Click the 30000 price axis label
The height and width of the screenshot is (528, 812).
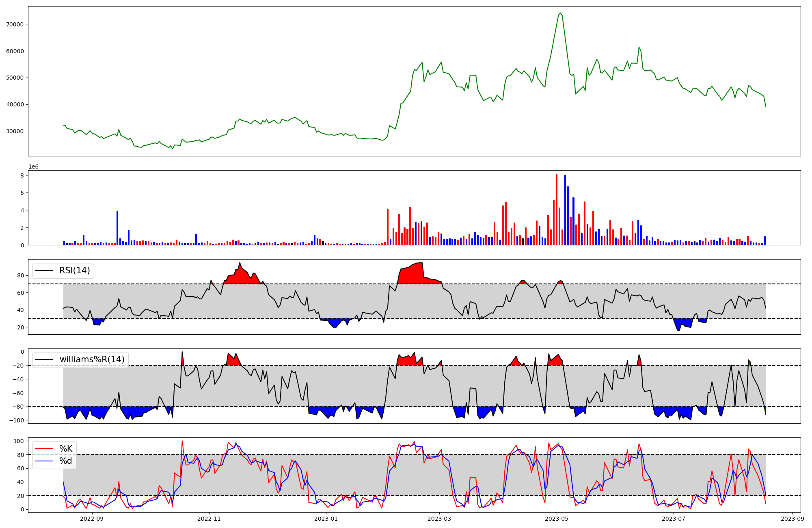coord(15,131)
